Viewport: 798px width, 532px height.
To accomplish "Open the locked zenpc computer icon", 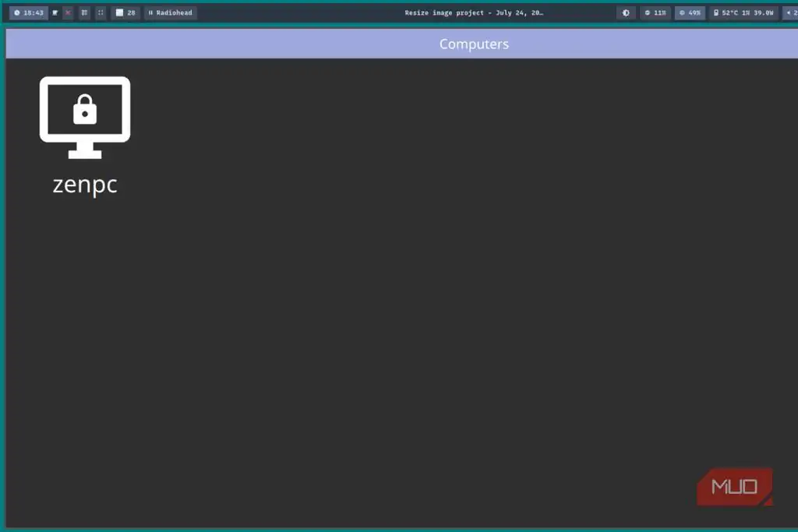I will click(85, 118).
